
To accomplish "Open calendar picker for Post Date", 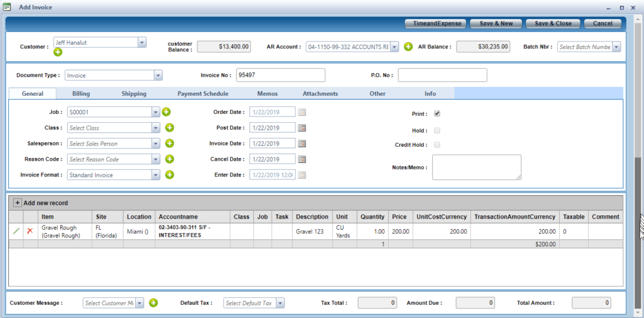I will pos(302,128).
